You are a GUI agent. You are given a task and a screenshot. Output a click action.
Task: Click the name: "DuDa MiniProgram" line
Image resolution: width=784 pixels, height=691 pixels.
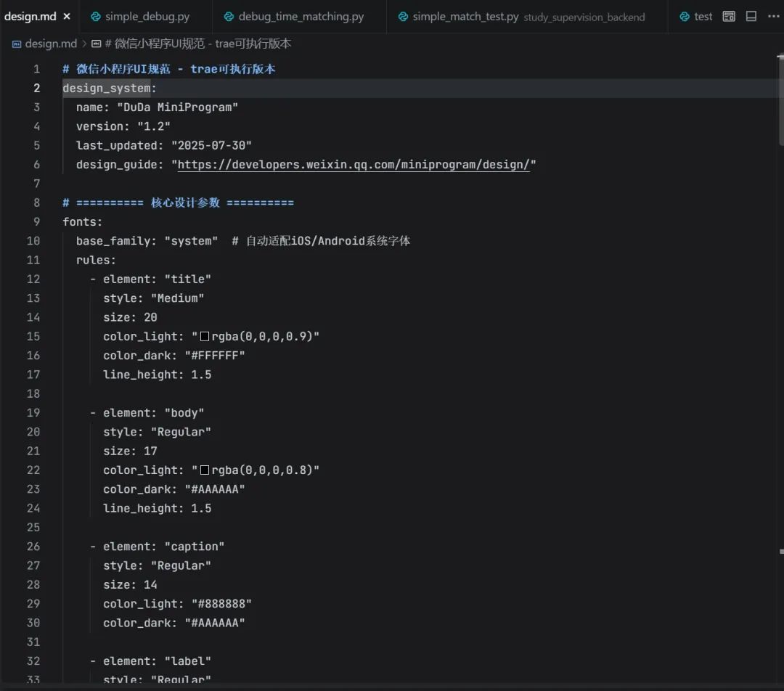(x=157, y=107)
